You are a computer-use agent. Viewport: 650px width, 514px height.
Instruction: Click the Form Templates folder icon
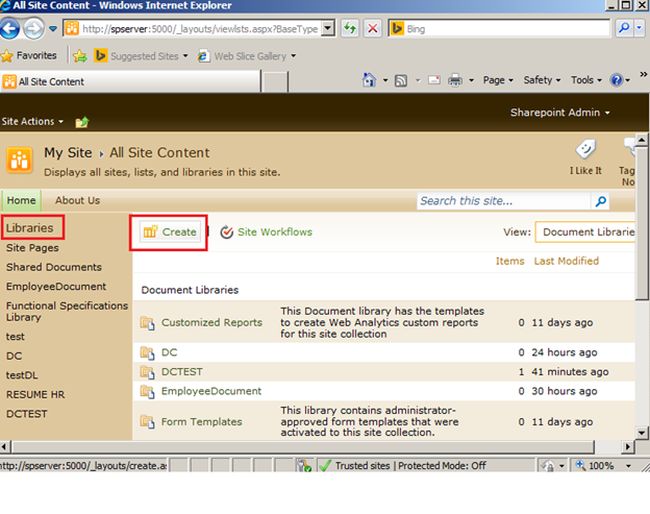(x=147, y=422)
